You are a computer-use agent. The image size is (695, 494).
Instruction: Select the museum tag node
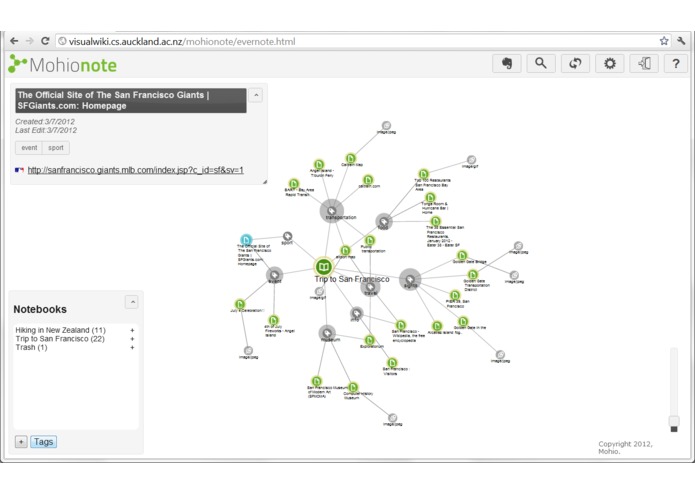[327, 333]
